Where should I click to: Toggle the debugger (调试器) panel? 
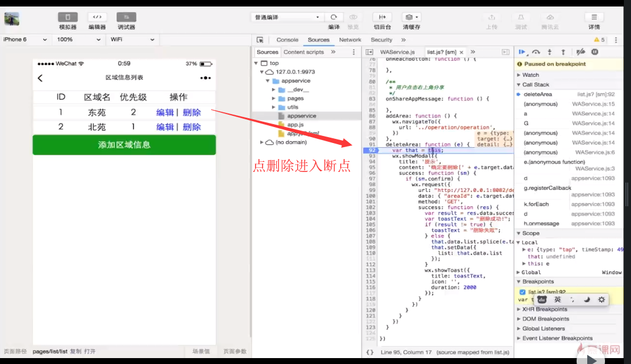point(127,17)
